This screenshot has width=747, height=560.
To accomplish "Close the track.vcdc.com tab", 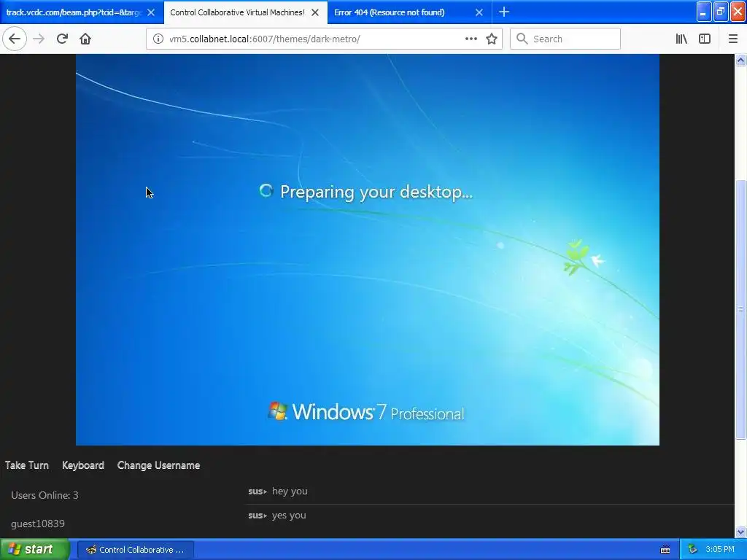I will tap(151, 12).
